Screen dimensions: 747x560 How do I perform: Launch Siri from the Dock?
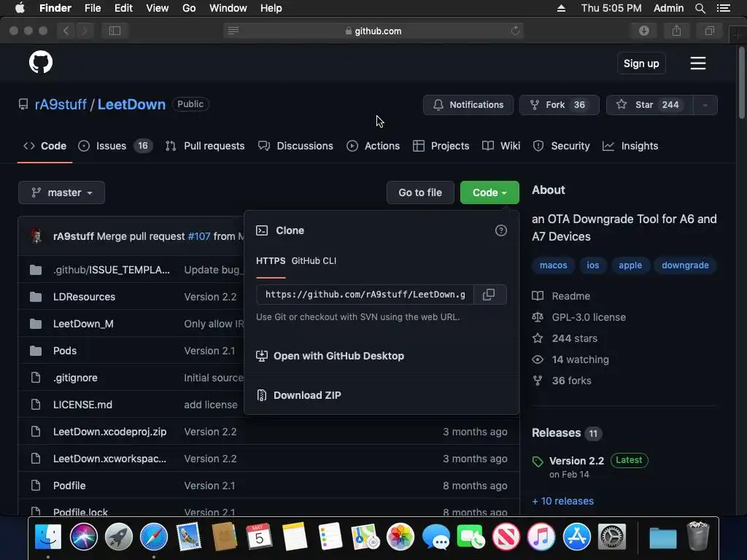[83, 537]
